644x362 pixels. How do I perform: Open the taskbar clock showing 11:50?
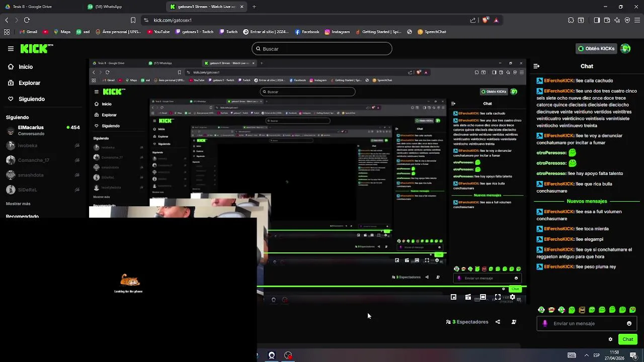pyautogui.click(x=614, y=355)
